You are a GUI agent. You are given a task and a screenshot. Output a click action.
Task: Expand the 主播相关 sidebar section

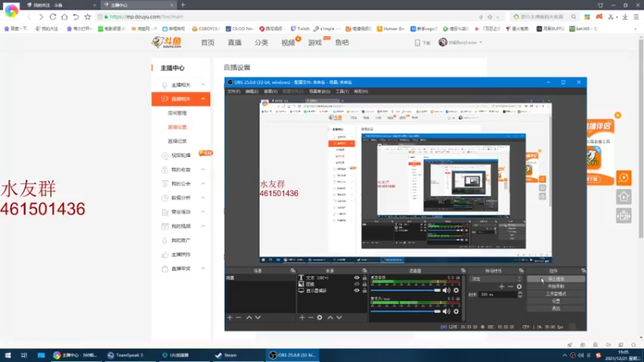[x=203, y=84]
